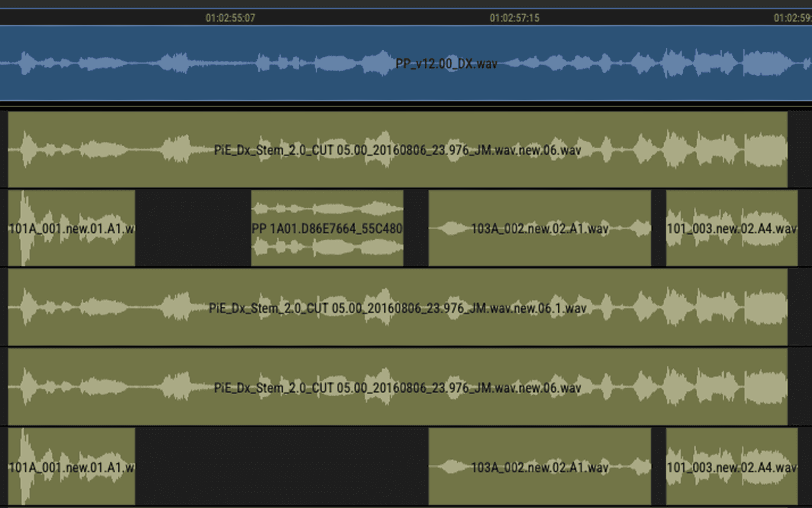This screenshot has width=812, height=508.
Task: Click the gap between PP 1A01 and 103A_002 clips
Action: coord(416,228)
